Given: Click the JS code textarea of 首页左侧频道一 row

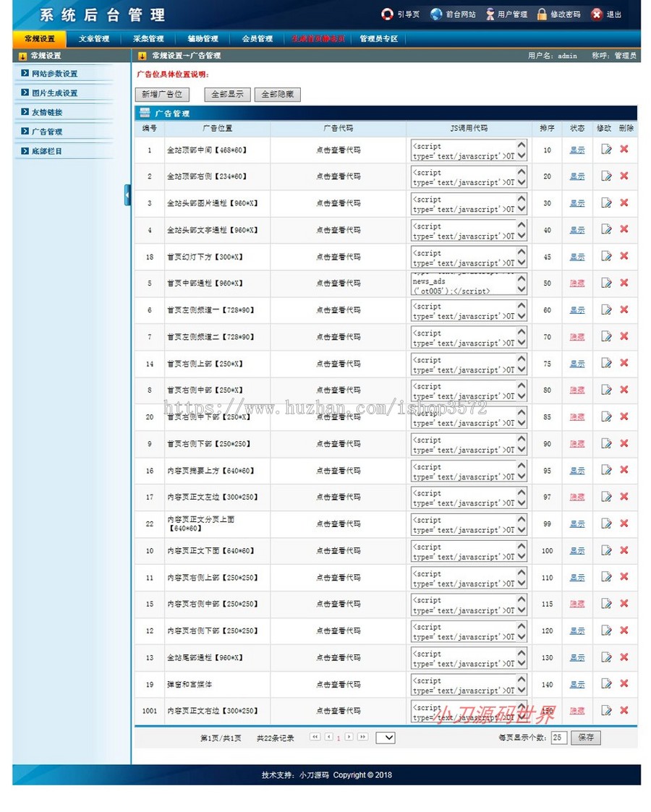Looking at the screenshot, I should point(469,310).
